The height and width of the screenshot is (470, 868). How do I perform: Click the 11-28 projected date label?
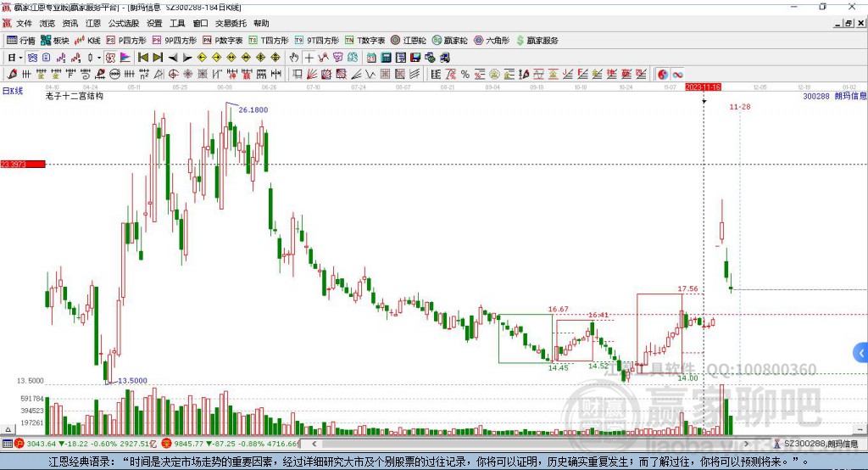(739, 107)
